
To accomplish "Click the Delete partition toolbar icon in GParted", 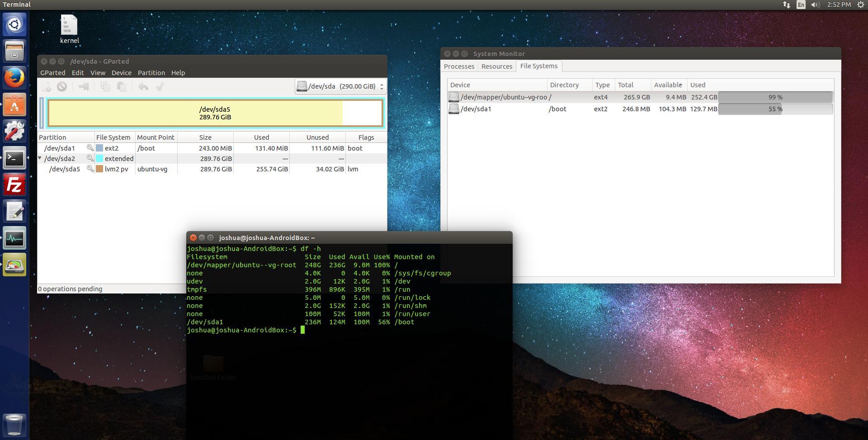I will pyautogui.click(x=62, y=86).
